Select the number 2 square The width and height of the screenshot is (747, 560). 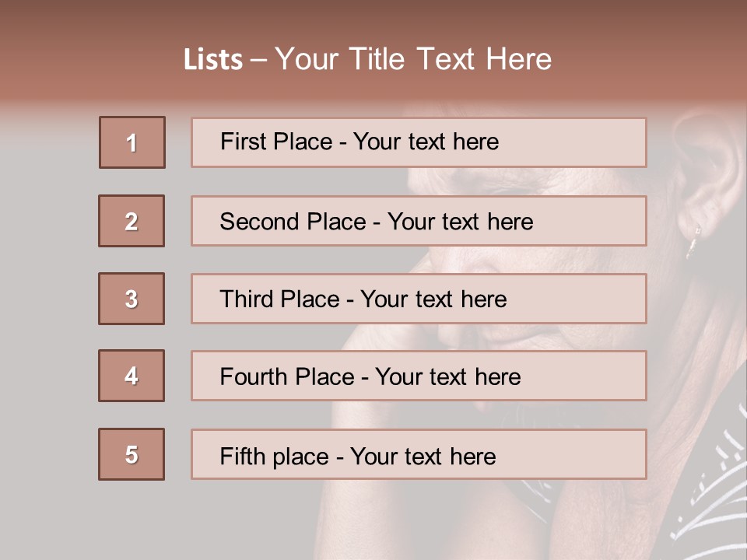[132, 221]
